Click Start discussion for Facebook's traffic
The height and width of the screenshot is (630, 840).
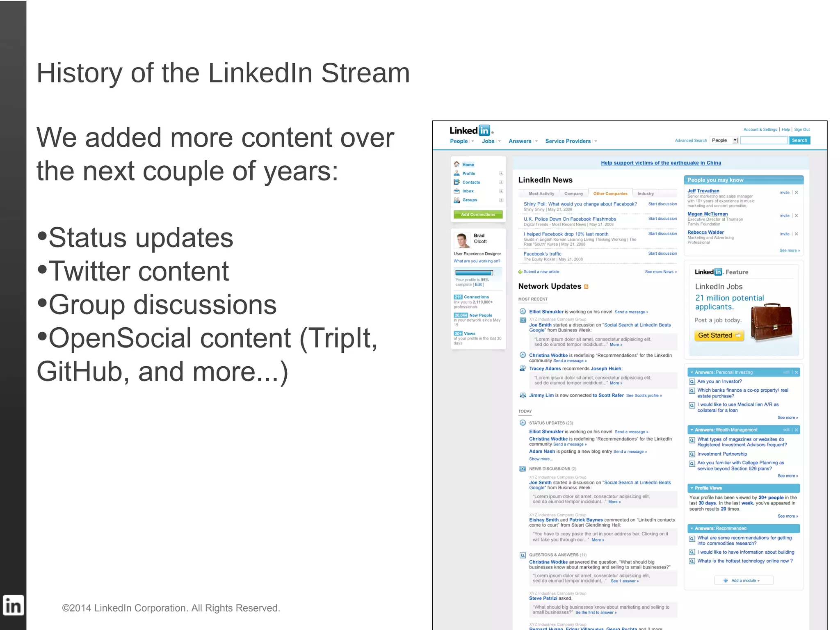662,253
